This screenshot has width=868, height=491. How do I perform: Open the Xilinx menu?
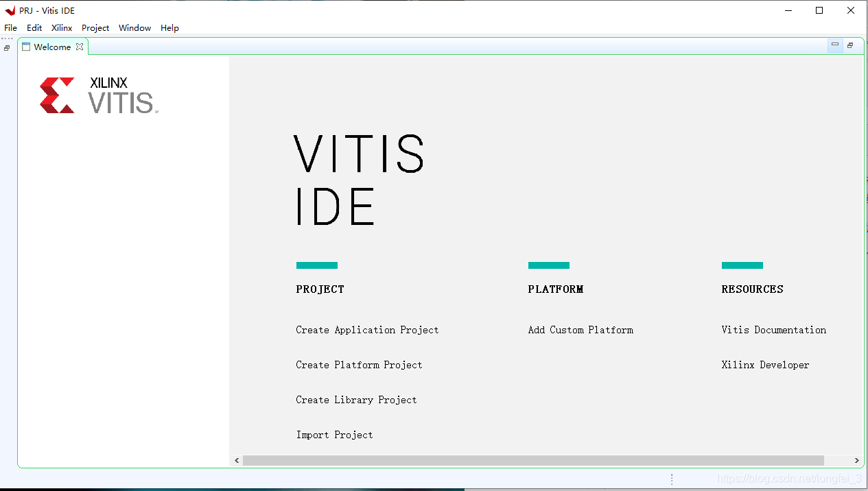pyautogui.click(x=62, y=28)
